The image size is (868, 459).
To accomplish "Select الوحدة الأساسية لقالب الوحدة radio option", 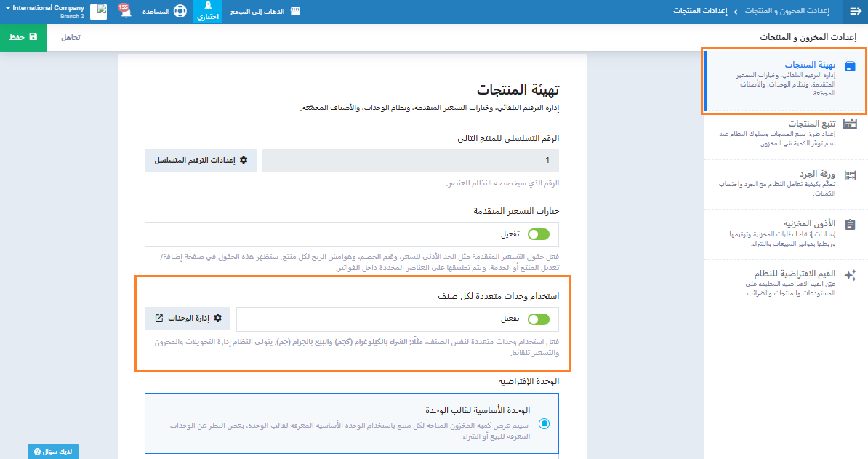I will point(544,423).
